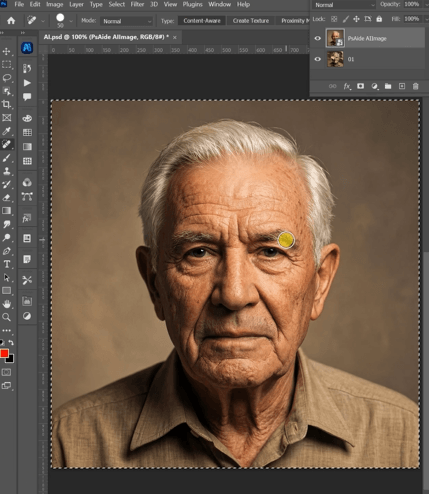Select the Dodge tool
The width and height of the screenshot is (429, 494).
pos(6,237)
